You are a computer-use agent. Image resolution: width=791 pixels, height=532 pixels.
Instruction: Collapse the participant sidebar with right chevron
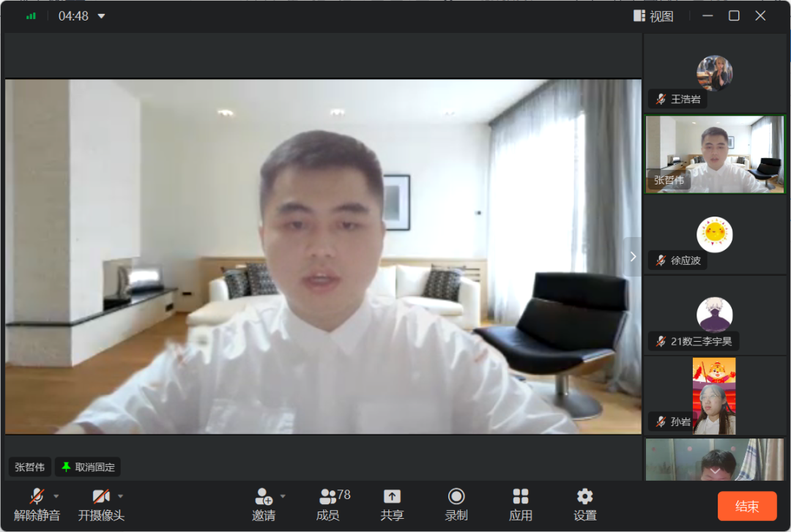click(x=633, y=256)
